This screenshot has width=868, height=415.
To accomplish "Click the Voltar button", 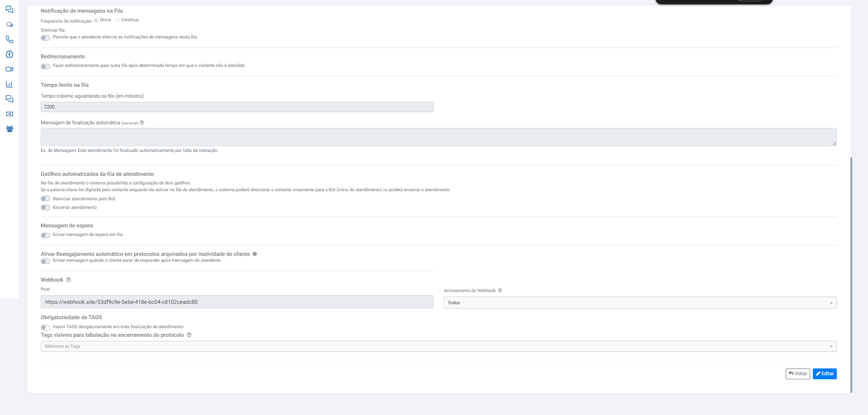I will pos(797,374).
